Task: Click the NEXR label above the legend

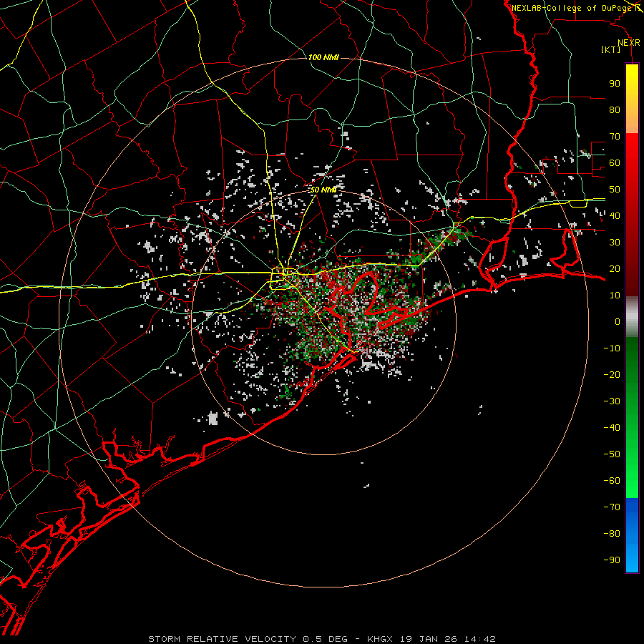Action: pyautogui.click(x=628, y=43)
